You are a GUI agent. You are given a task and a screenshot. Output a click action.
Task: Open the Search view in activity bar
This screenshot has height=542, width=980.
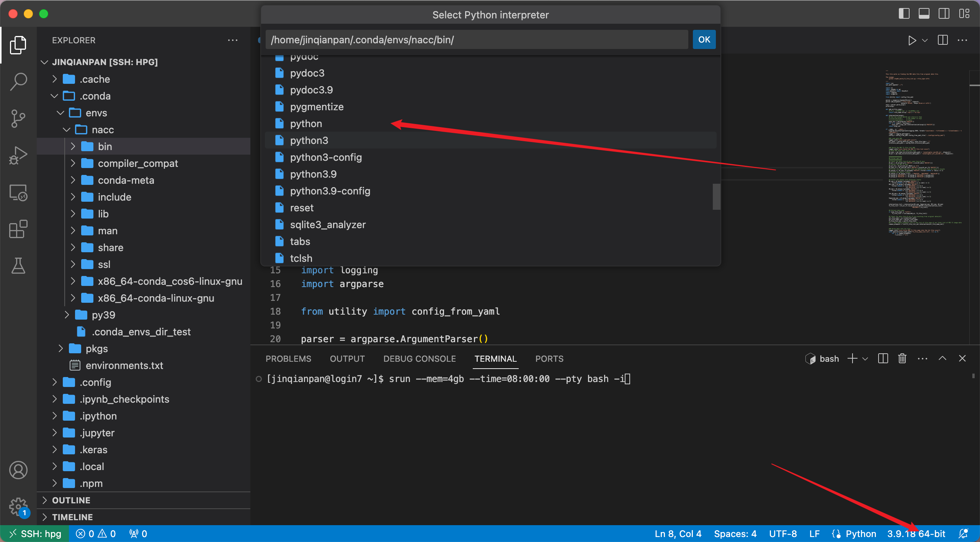(18, 82)
